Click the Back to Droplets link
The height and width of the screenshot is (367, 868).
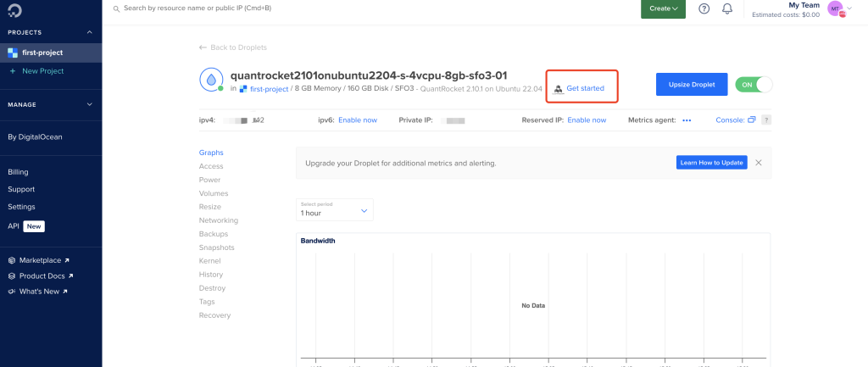click(238, 47)
